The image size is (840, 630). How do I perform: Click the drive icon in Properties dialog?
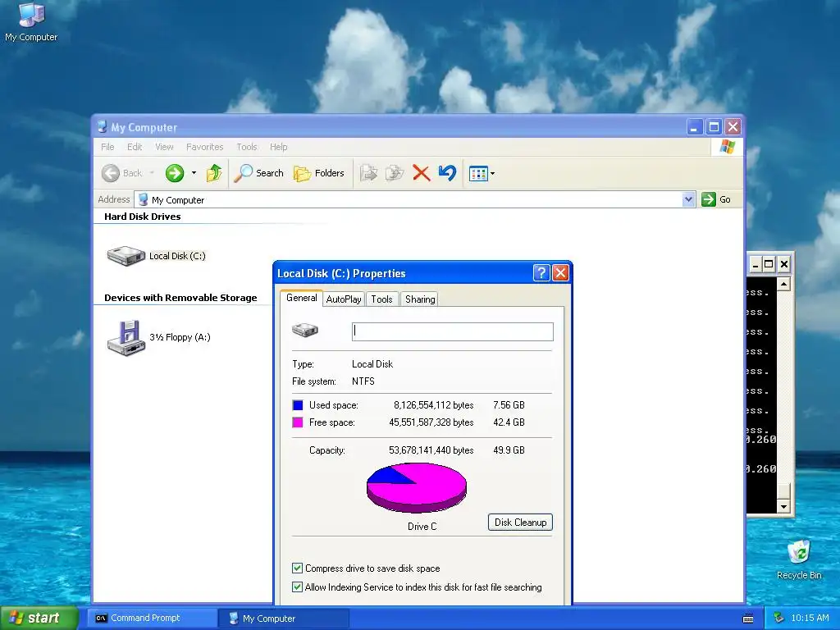[x=305, y=330]
